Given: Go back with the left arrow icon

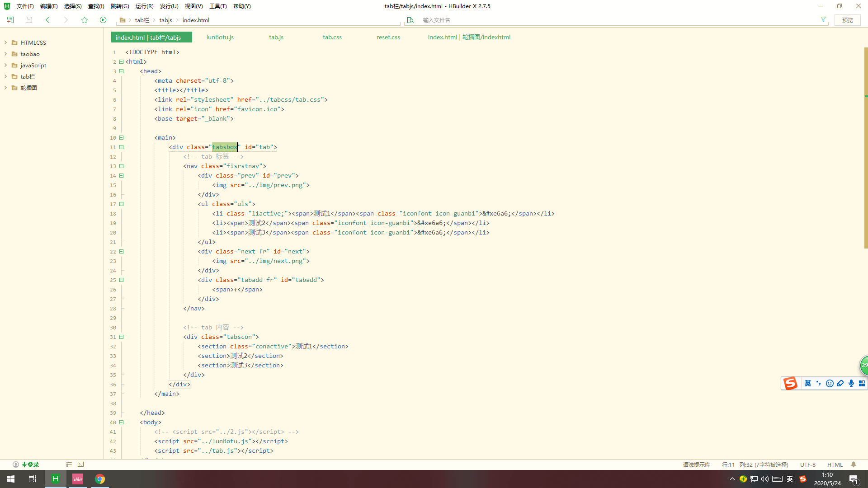Looking at the screenshot, I should [47, 20].
